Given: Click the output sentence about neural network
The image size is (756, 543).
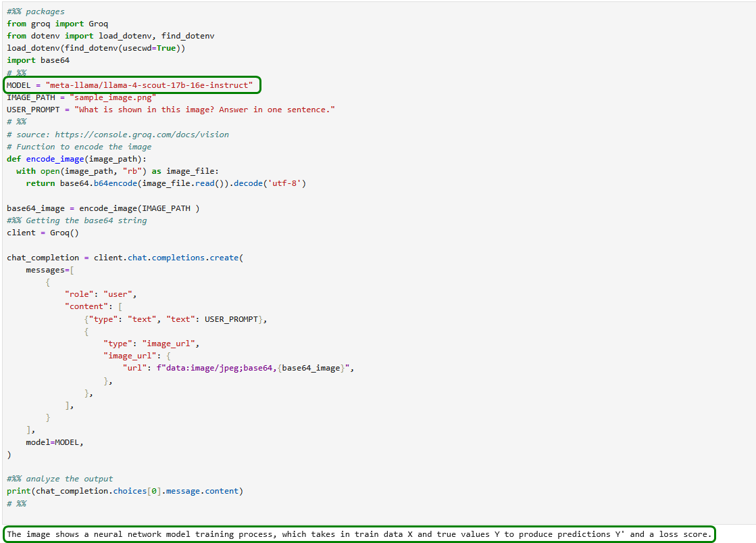Looking at the screenshot, I should pos(358,534).
